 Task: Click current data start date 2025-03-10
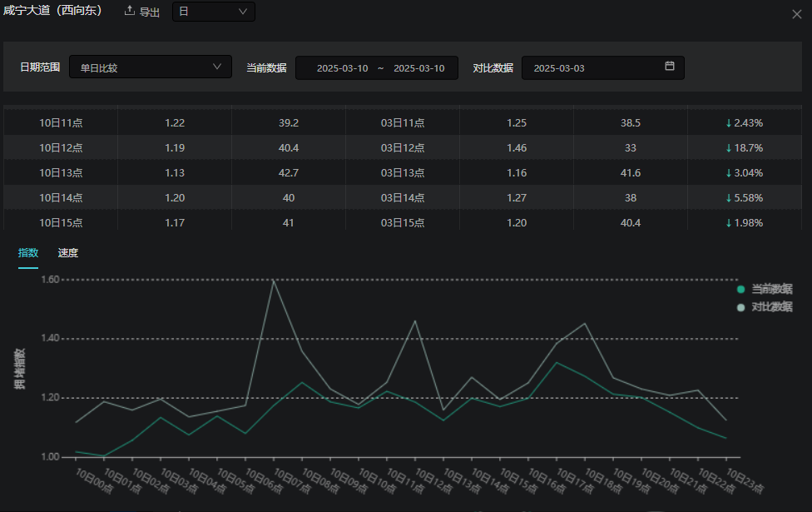click(342, 68)
